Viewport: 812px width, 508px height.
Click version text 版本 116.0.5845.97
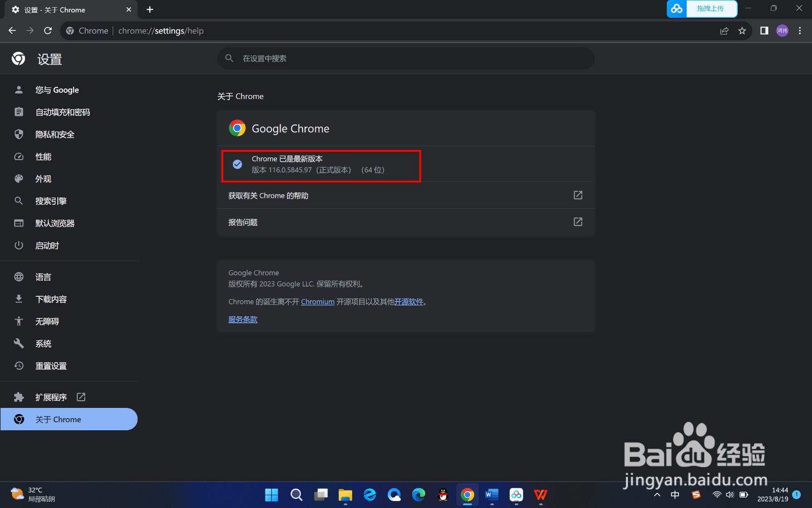(282, 170)
